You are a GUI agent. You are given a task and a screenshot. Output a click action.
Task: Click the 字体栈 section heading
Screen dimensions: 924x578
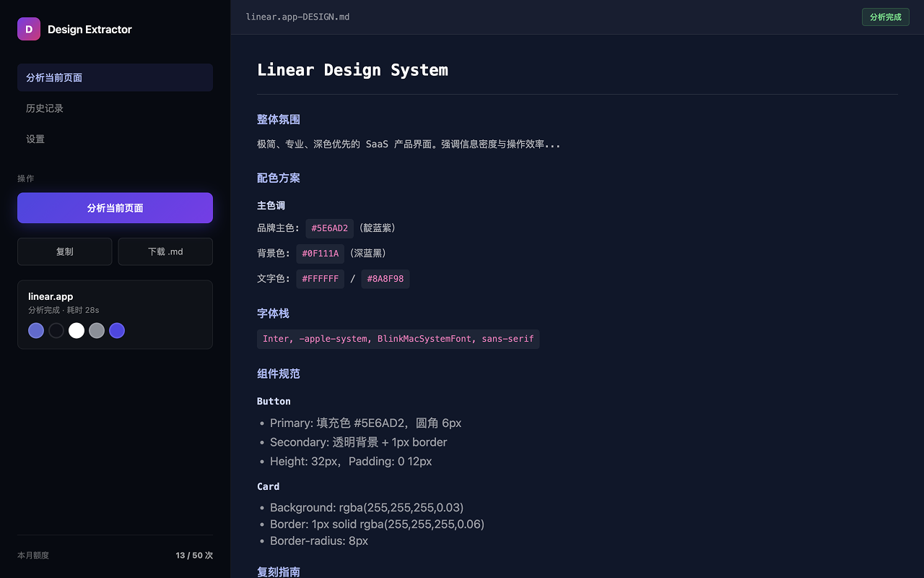[x=273, y=314]
